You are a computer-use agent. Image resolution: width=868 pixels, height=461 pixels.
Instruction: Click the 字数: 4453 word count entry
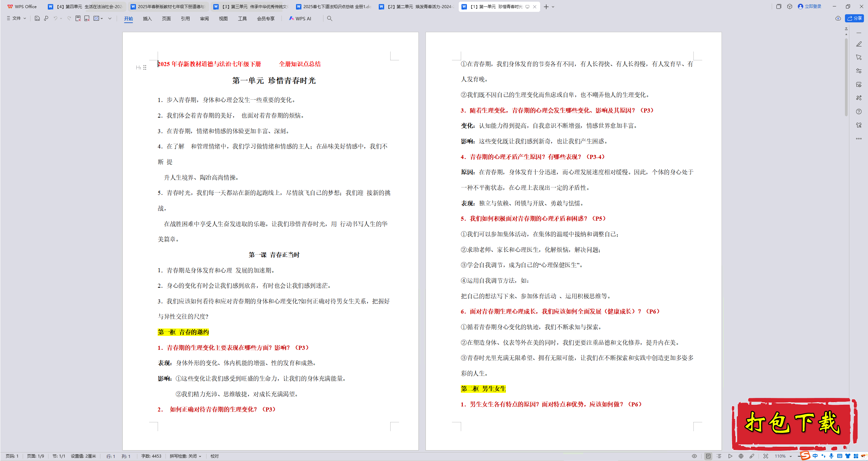(x=151, y=456)
